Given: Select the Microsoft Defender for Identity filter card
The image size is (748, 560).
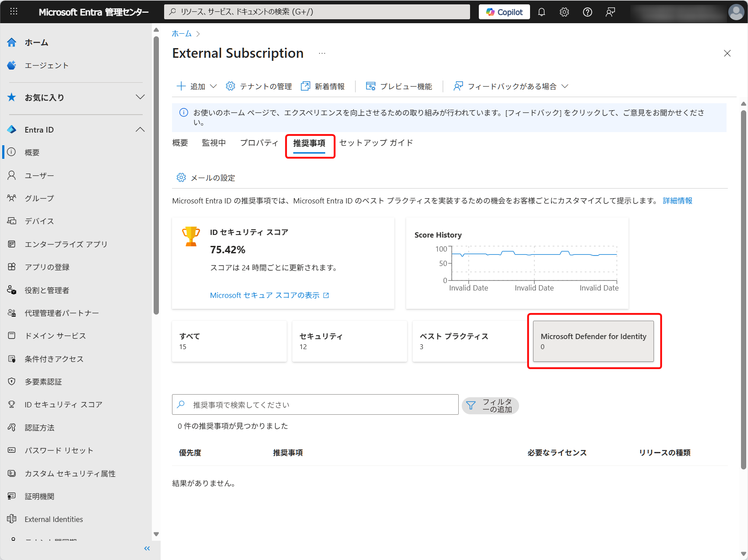Looking at the screenshot, I should 593,341.
